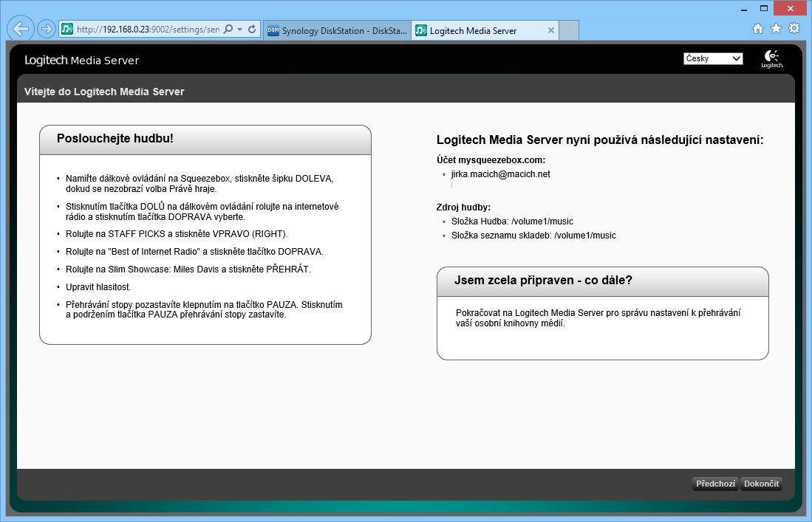
Task: Click the Logitech Media Server header title
Action: point(81,61)
